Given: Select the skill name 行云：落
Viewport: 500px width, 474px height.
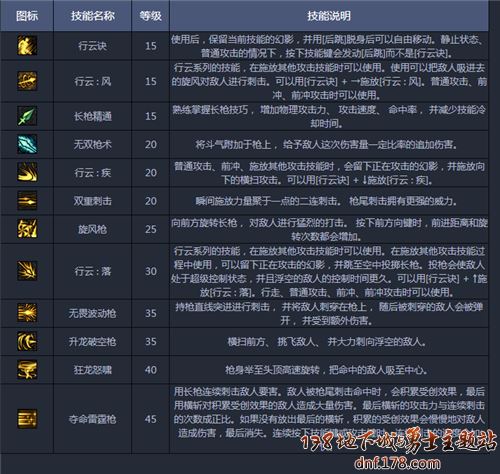Looking at the screenshot, I should tap(92, 271).
